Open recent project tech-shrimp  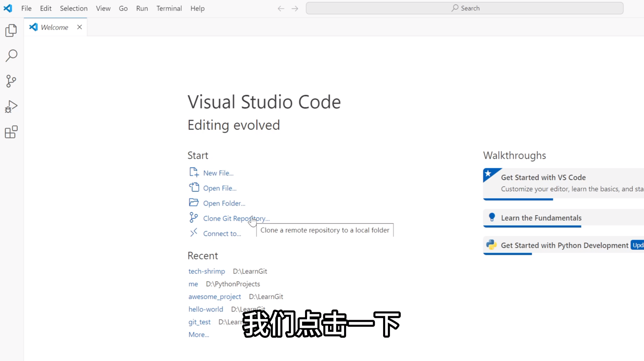tap(207, 271)
